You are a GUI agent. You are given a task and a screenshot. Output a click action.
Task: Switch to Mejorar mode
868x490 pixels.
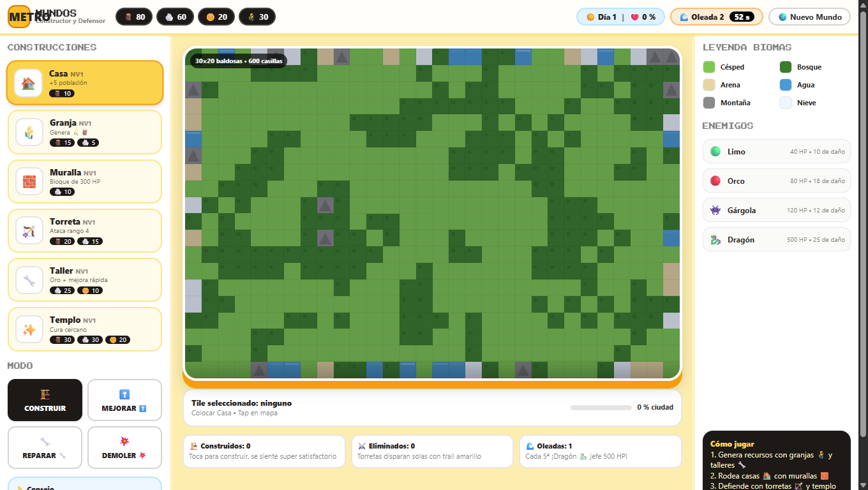coord(124,400)
